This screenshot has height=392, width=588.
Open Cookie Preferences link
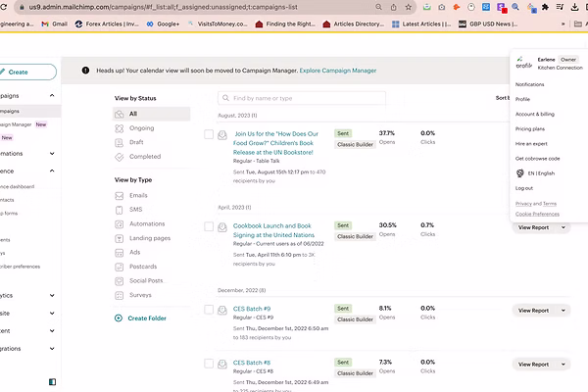pyautogui.click(x=537, y=215)
